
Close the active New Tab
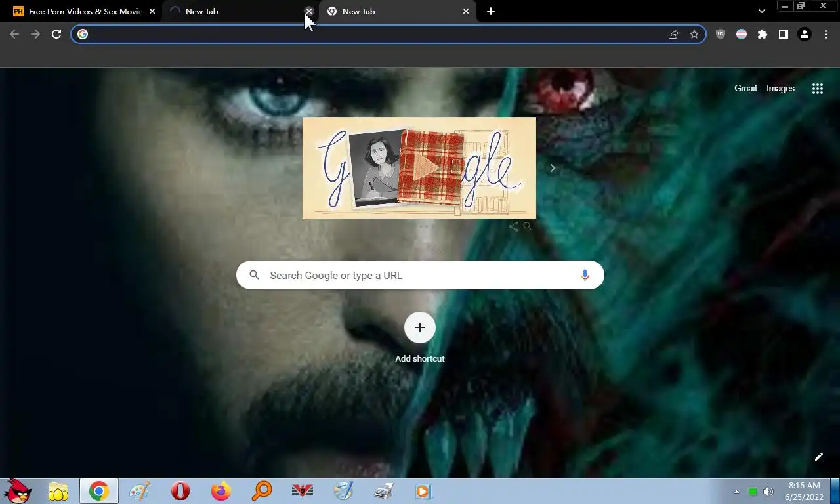point(466,11)
